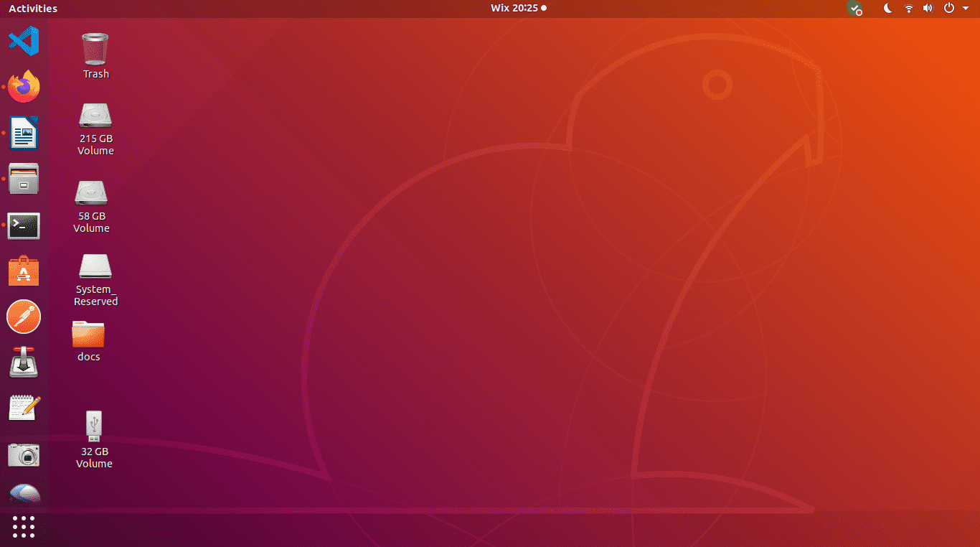Open the Ubuntu Software center
980x547 pixels.
tap(24, 271)
